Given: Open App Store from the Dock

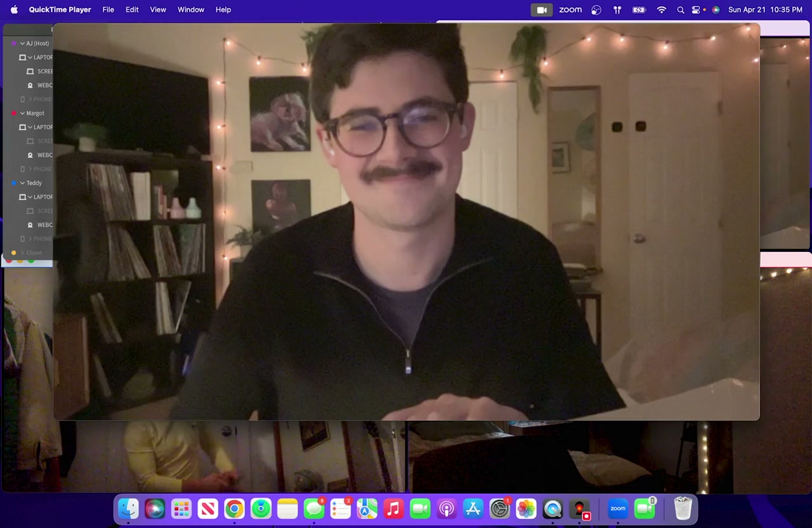Looking at the screenshot, I should pos(473,508).
